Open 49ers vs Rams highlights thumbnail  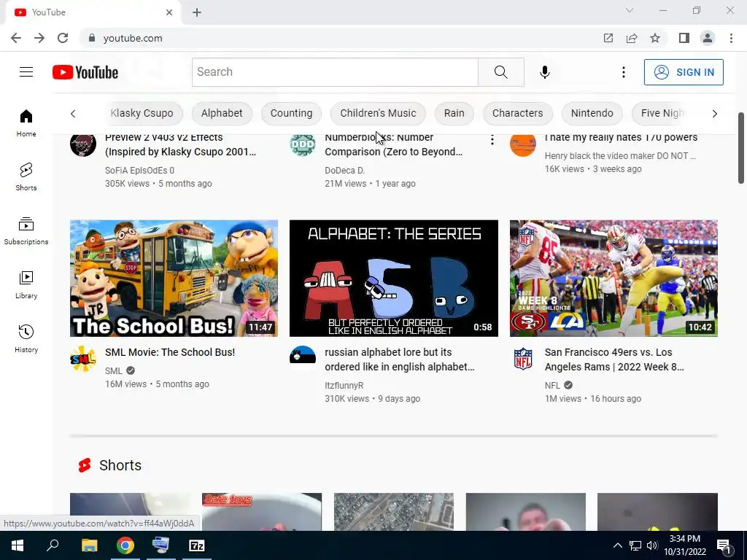(614, 278)
